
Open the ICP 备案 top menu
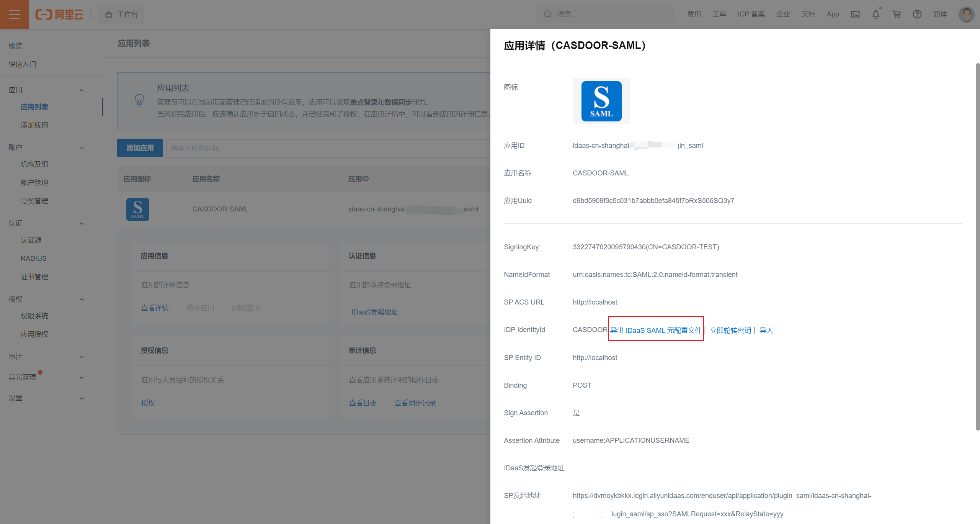(x=751, y=14)
